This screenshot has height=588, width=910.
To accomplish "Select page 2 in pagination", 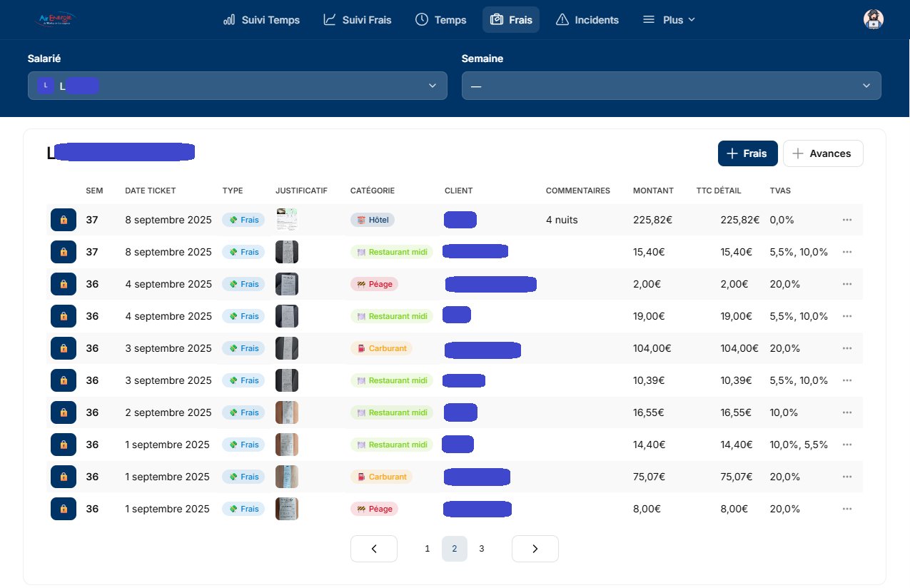I will point(455,549).
